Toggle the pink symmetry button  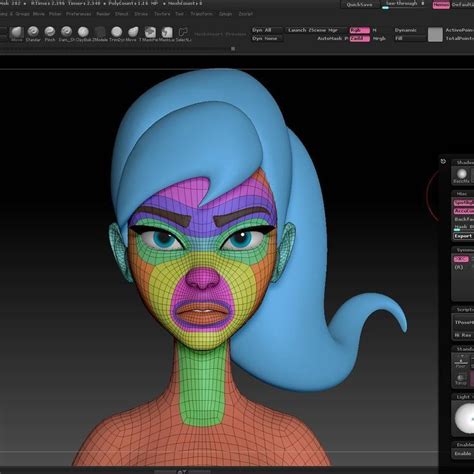[461, 259]
